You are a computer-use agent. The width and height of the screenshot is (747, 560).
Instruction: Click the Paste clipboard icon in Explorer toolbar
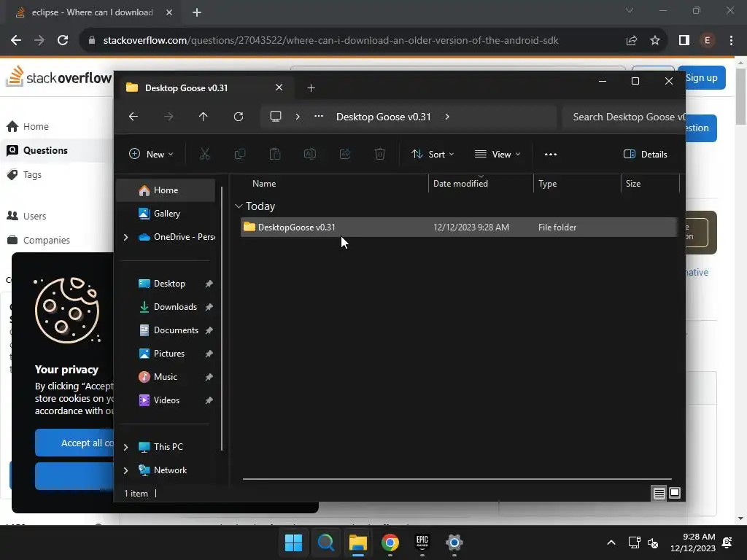tap(275, 154)
